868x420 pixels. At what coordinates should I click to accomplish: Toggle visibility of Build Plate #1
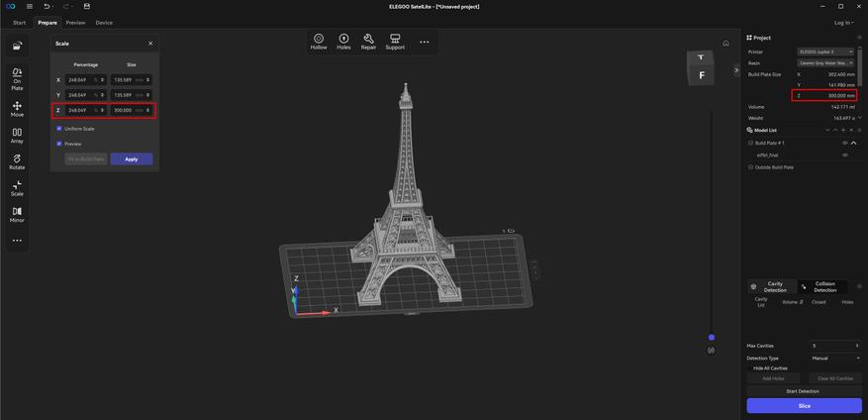(845, 143)
